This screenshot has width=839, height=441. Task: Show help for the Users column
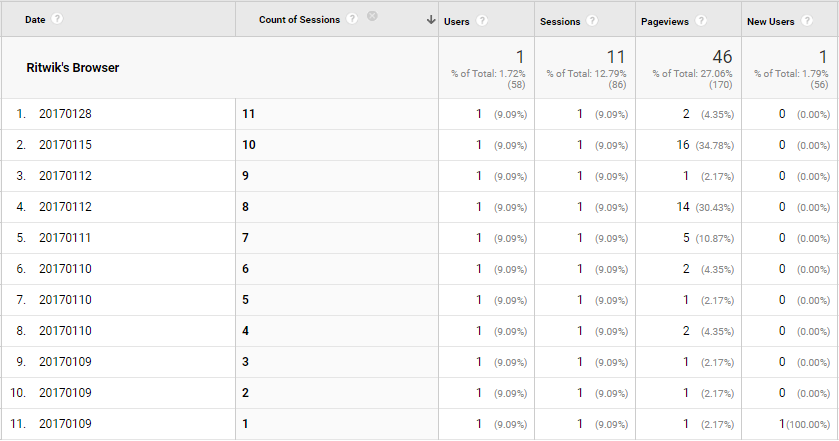482,21
